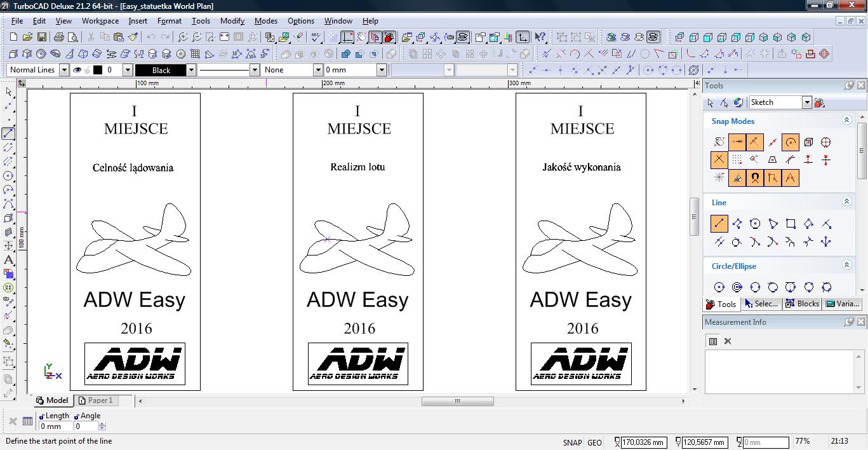Click the Save file icon
The height and width of the screenshot is (450, 868).
point(42,37)
